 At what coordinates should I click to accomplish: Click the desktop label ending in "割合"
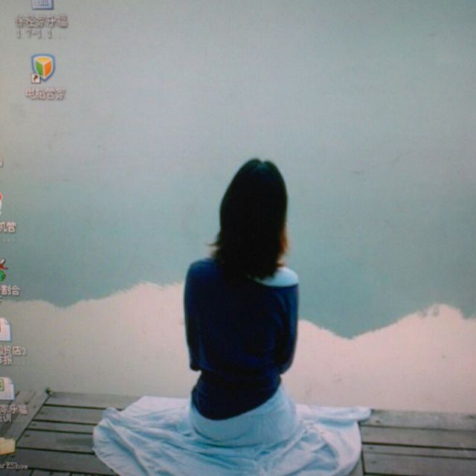[x=9, y=290]
